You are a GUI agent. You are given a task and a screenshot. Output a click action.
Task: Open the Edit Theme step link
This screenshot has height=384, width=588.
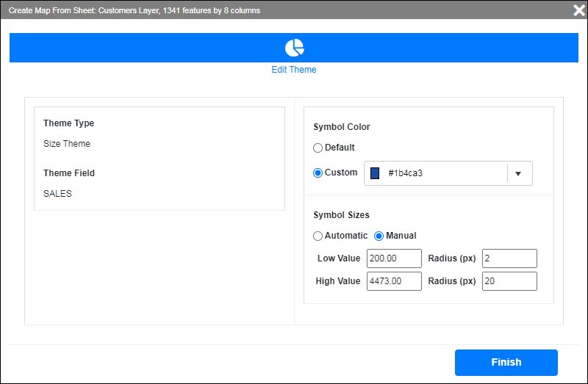(294, 70)
